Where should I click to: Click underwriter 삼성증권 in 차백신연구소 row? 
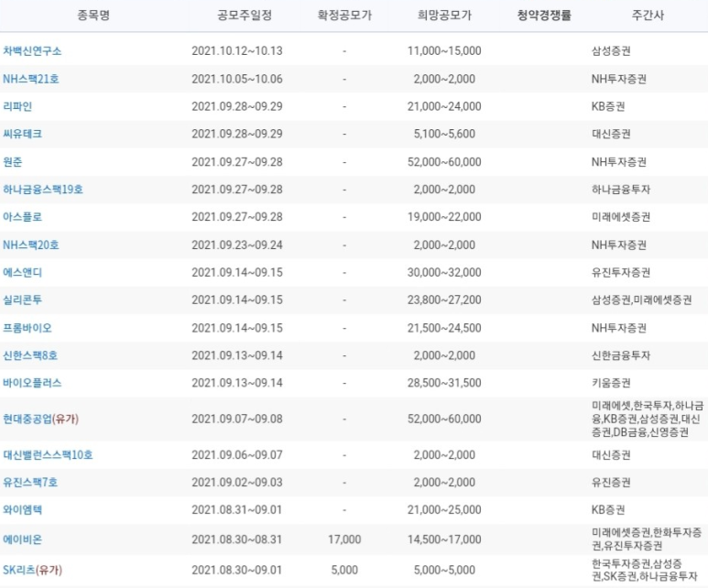(611, 50)
